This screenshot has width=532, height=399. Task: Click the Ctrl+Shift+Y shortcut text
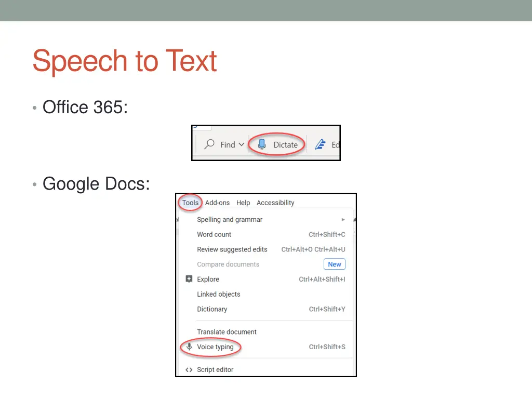(x=327, y=309)
